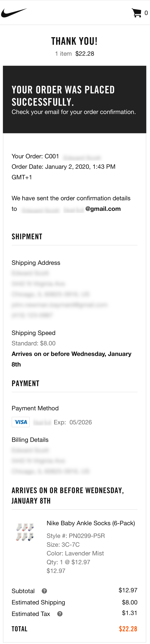Select the Billing Details label
The height and width of the screenshot is (644, 150).
30,440
